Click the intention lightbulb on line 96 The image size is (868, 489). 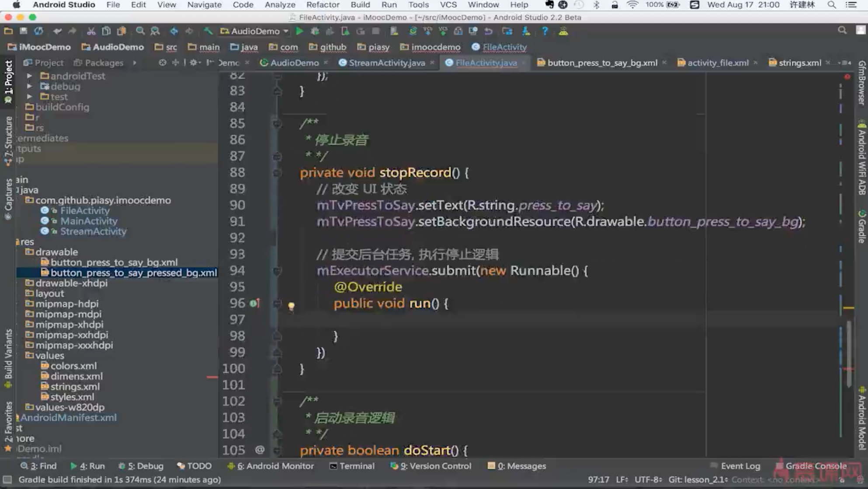[292, 306]
